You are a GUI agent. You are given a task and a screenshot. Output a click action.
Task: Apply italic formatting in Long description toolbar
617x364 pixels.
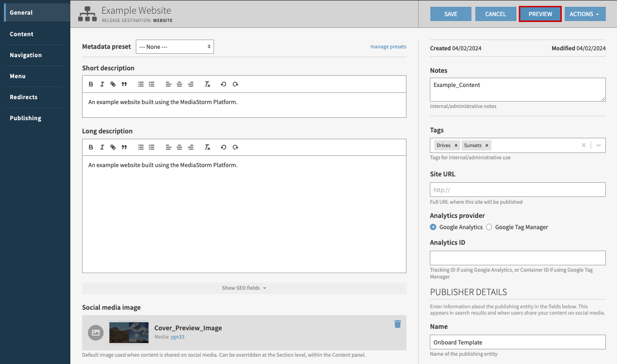coord(102,147)
